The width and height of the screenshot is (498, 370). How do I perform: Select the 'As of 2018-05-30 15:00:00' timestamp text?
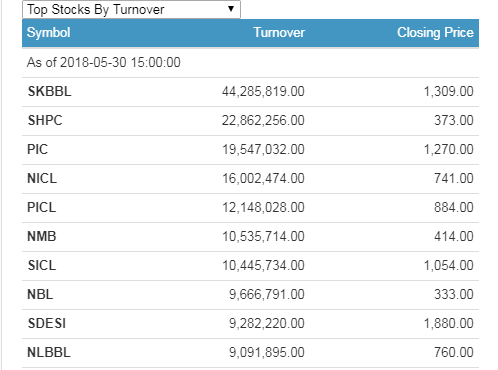(x=104, y=63)
